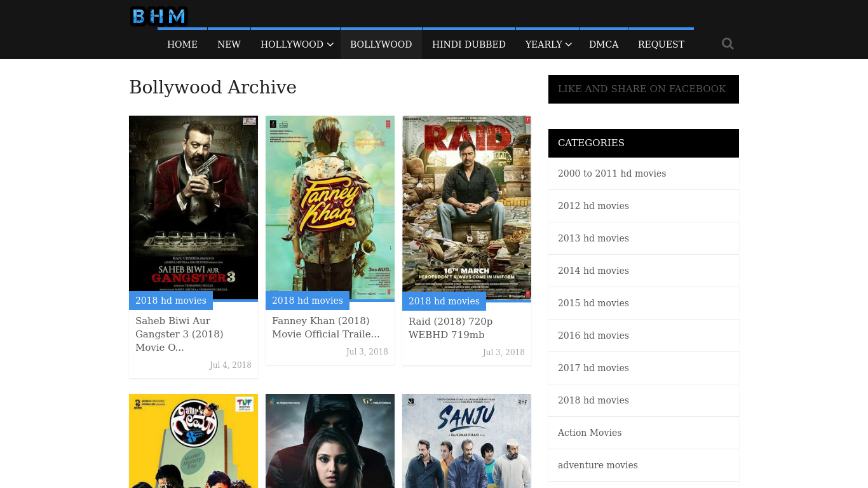Open the Request menu item
Screen dimensions: 868x488
pos(661,44)
